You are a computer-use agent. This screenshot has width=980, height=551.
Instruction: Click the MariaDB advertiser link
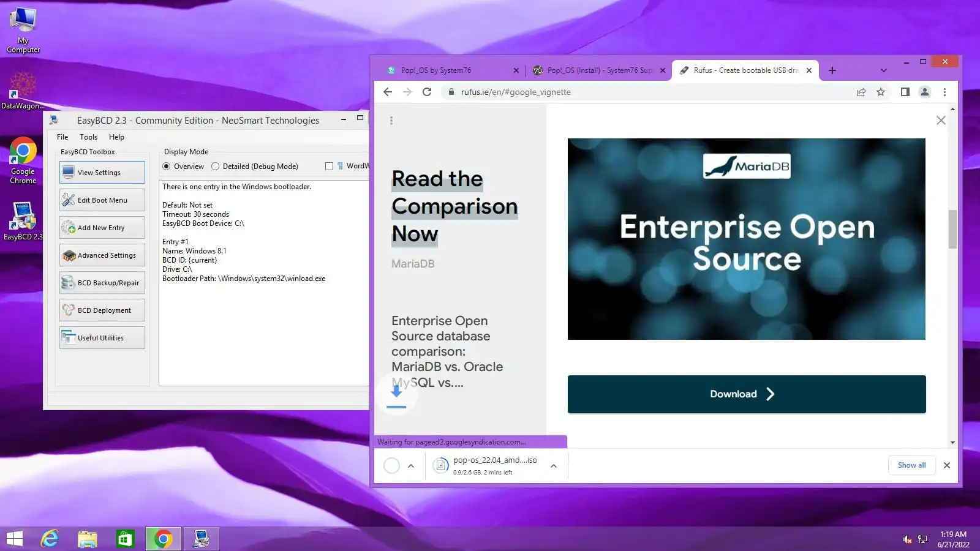point(413,264)
